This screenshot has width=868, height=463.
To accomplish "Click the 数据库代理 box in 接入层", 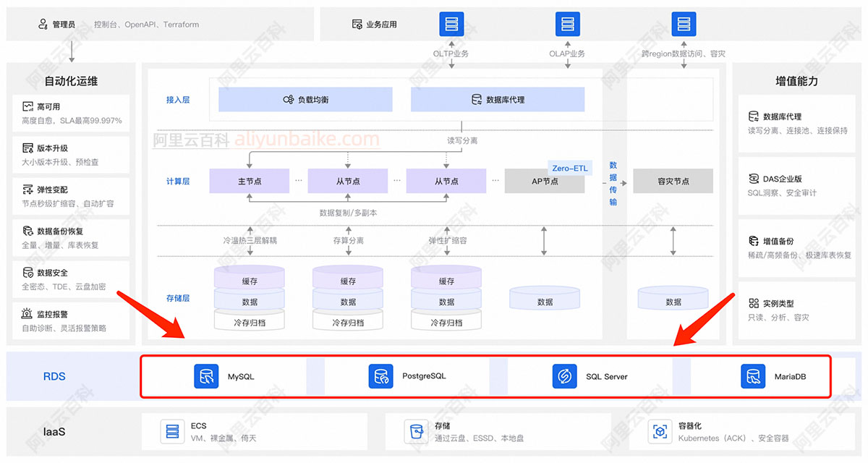I will coord(498,99).
